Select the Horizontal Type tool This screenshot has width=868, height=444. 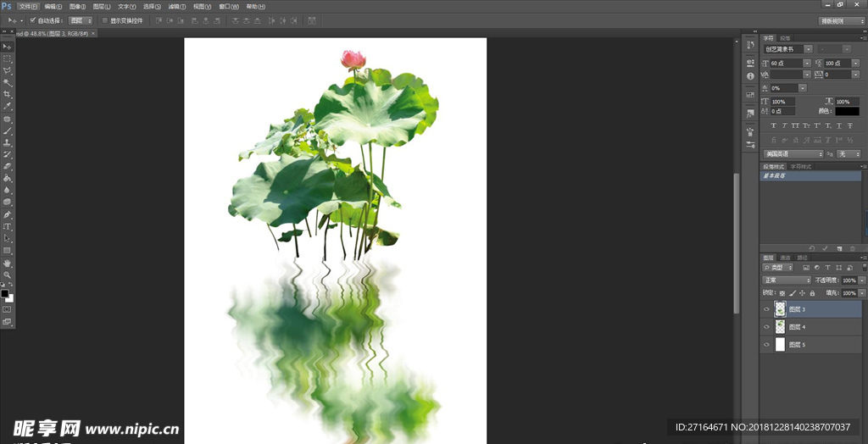pos(7,226)
